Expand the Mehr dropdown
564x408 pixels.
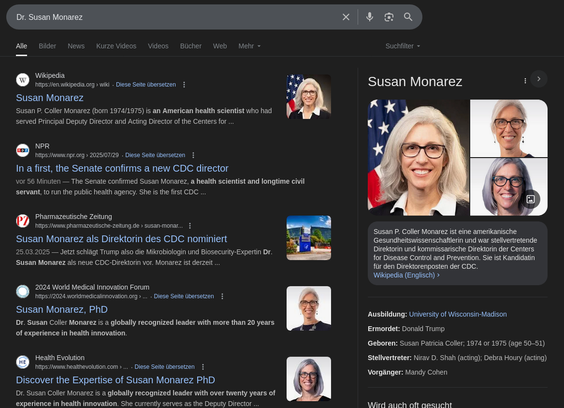click(249, 46)
